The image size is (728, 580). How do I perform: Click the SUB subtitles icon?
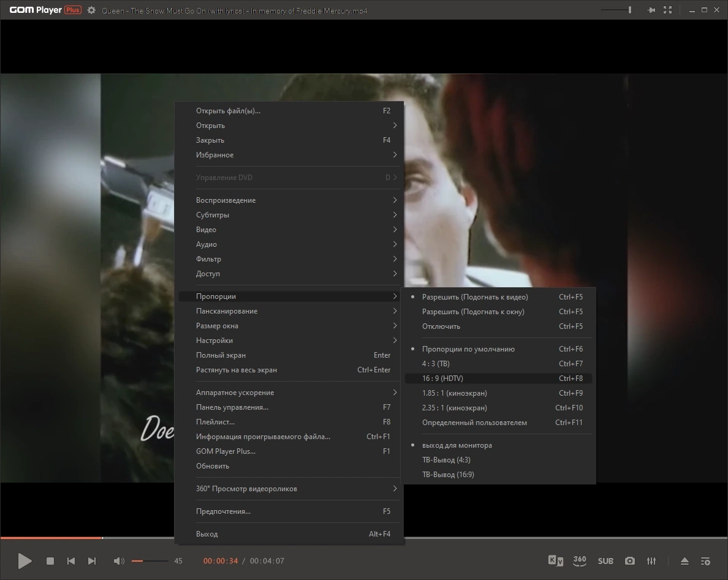pyautogui.click(x=605, y=561)
